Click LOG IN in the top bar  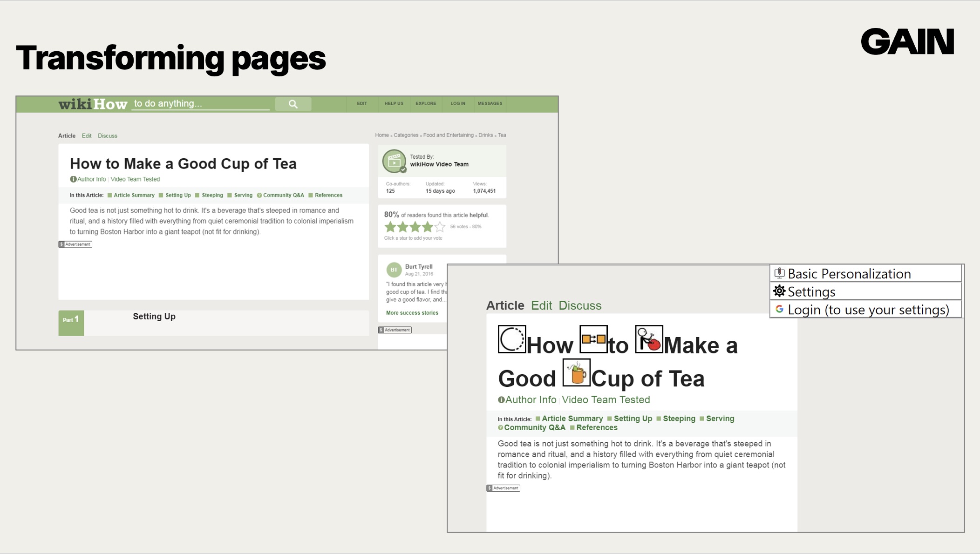pyautogui.click(x=457, y=103)
